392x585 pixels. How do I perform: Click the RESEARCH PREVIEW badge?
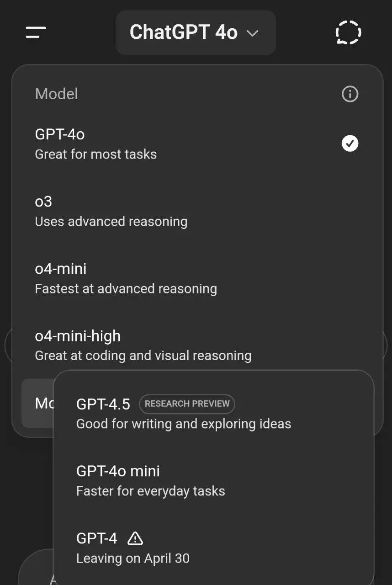[x=187, y=404]
